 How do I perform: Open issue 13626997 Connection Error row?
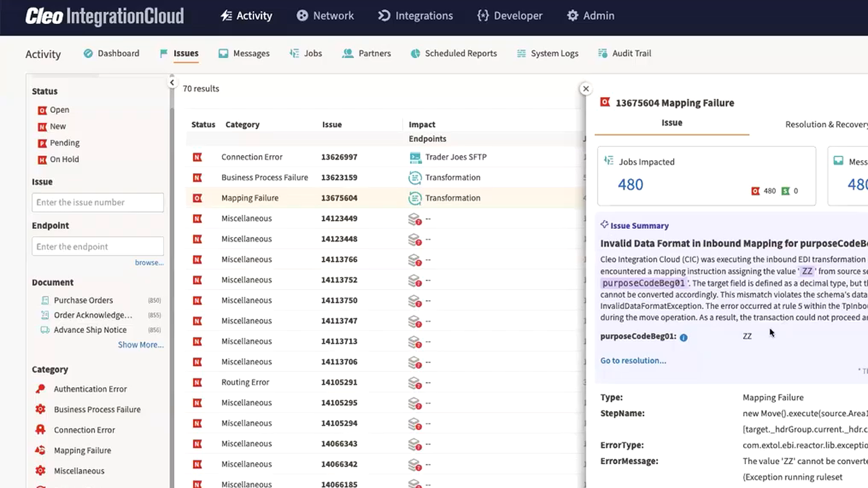click(385, 157)
